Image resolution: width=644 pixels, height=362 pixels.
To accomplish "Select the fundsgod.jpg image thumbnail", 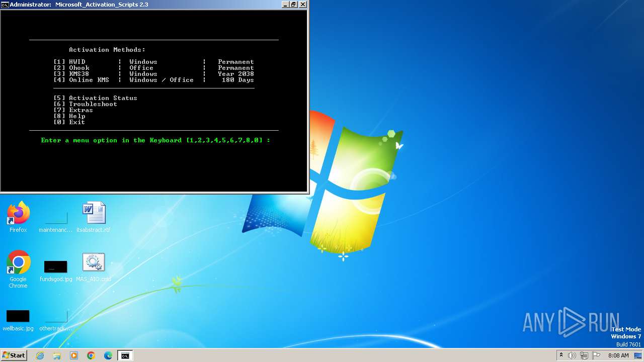I will 56,270.
